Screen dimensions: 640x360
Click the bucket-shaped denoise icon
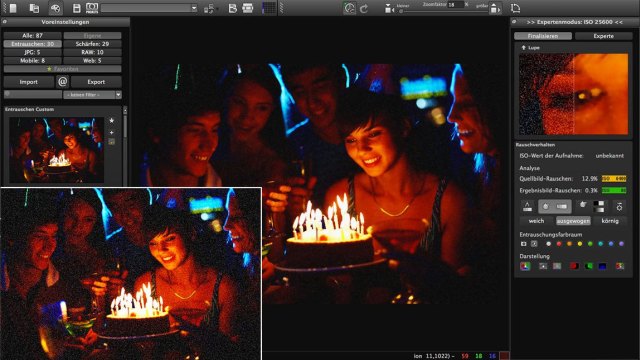(x=583, y=205)
